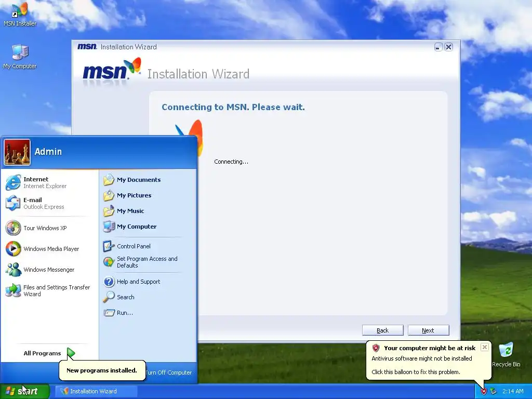Click the msn logo in wizard title bar
The width and height of the screenshot is (532, 399).
[87, 46]
